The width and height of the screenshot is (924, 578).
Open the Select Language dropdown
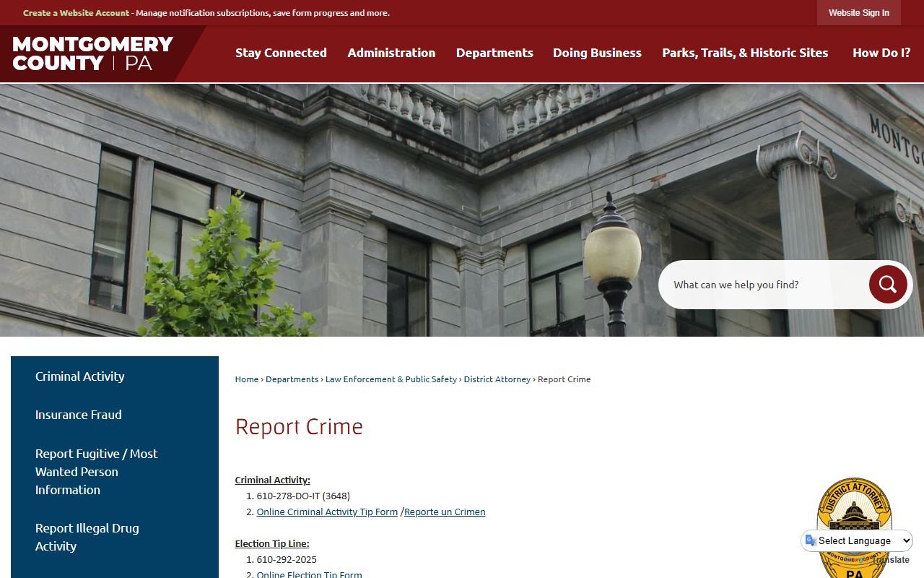point(857,540)
